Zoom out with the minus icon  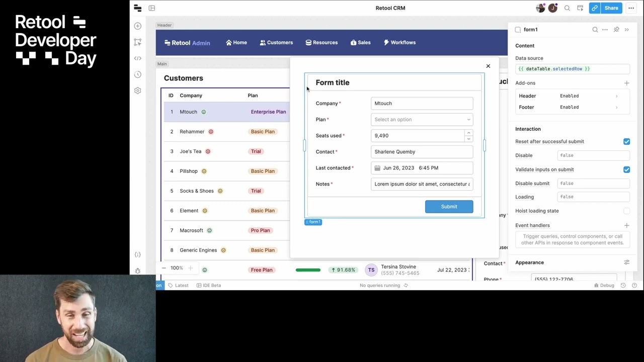point(164,268)
